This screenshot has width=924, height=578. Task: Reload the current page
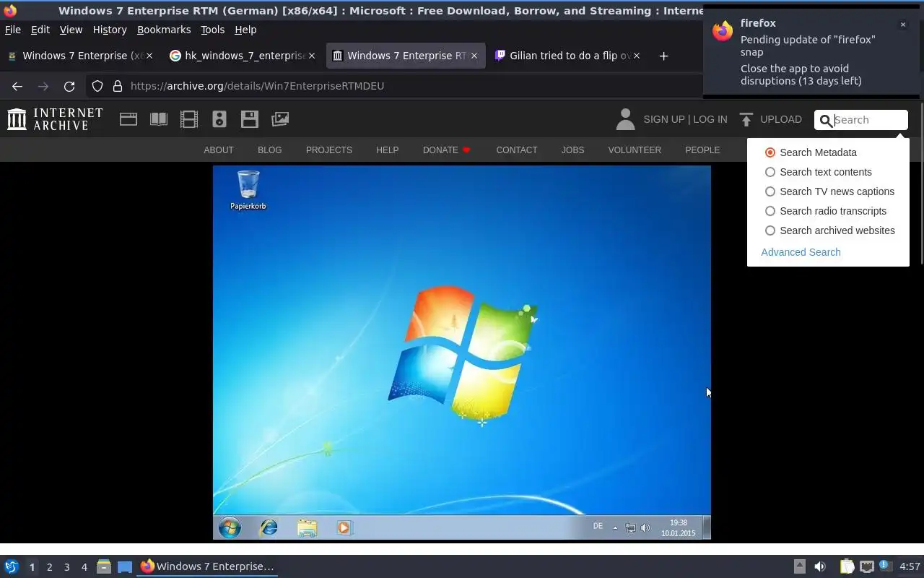(x=69, y=86)
